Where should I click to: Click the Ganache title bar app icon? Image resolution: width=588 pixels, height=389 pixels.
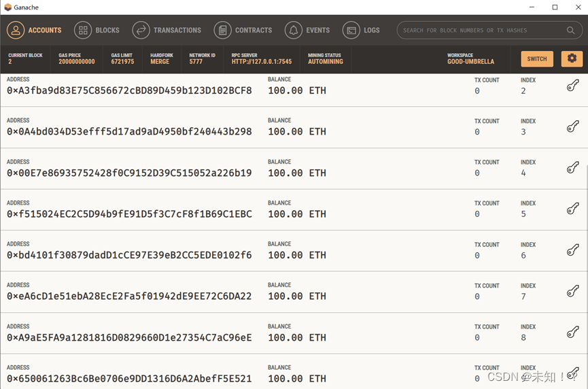coord(8,7)
